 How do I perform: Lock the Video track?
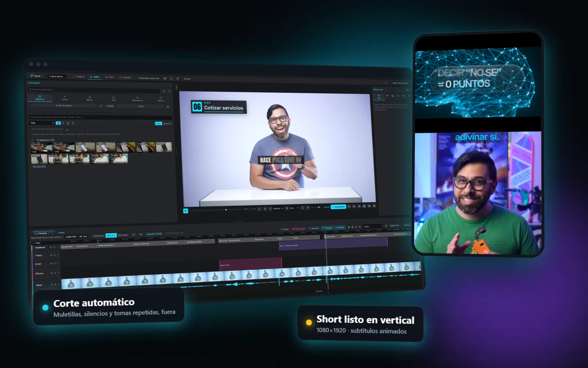55,284
